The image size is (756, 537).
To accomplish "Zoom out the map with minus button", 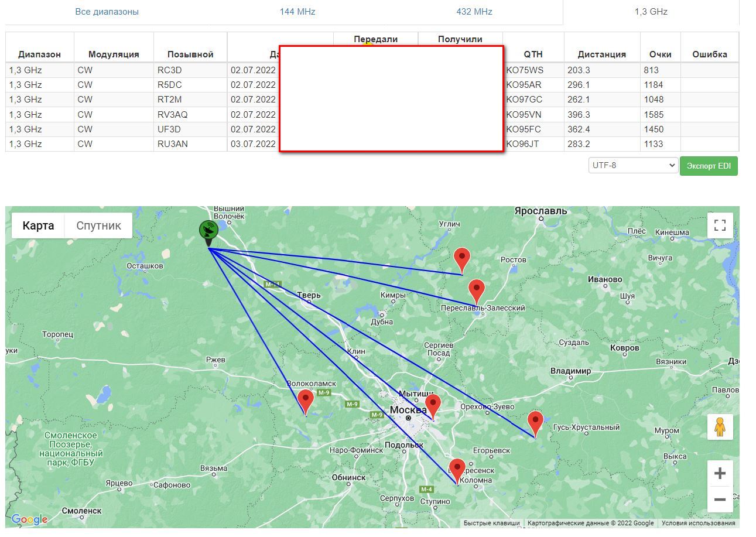I will pos(720,500).
